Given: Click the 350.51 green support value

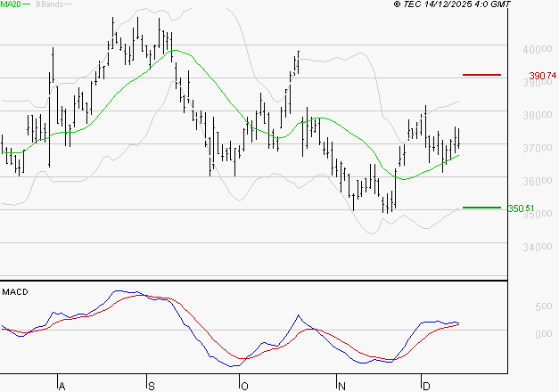Looking at the screenshot, I should pos(522,208).
